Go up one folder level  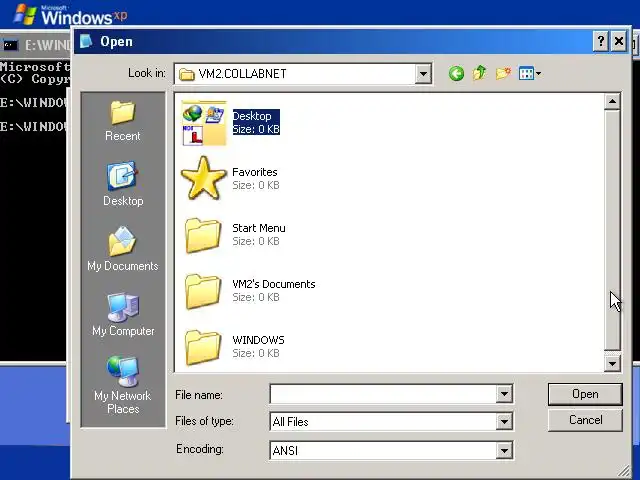(x=480, y=73)
